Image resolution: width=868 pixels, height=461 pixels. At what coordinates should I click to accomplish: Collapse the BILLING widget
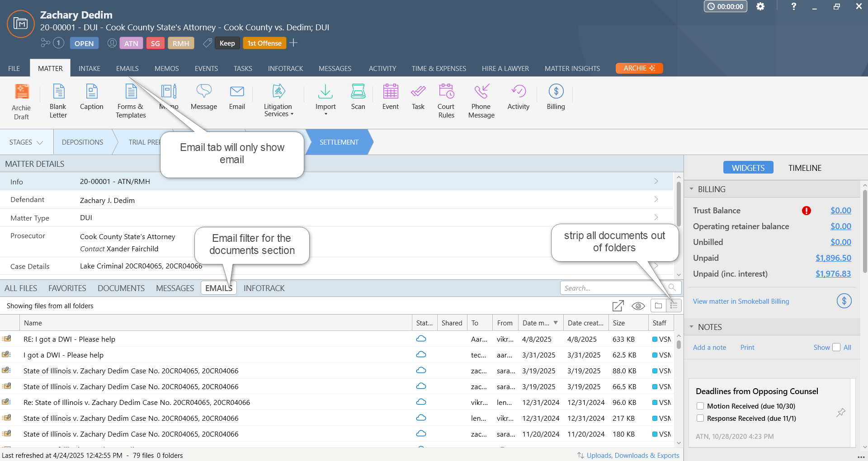click(x=691, y=189)
